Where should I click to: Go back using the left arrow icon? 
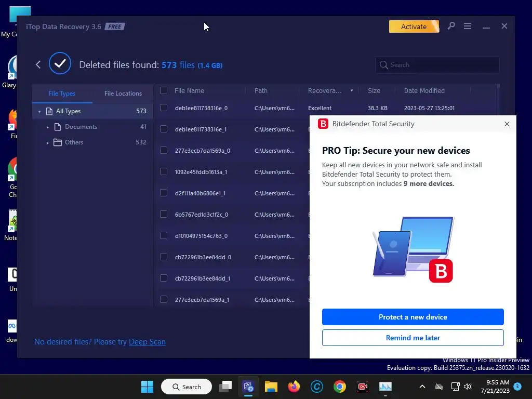pyautogui.click(x=38, y=64)
